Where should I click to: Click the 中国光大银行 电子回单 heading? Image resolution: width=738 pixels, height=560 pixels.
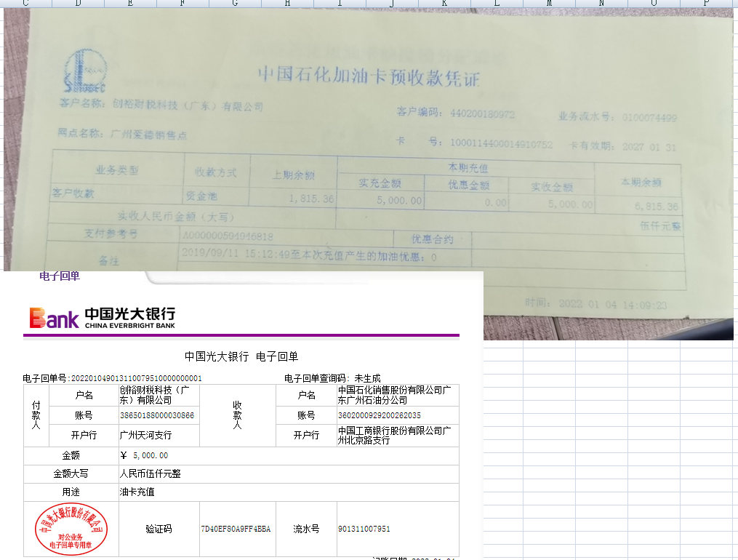[241, 356]
